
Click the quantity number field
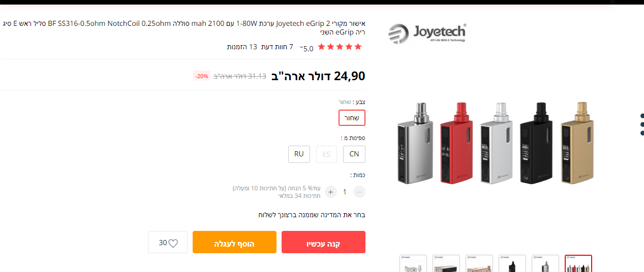[345, 192]
